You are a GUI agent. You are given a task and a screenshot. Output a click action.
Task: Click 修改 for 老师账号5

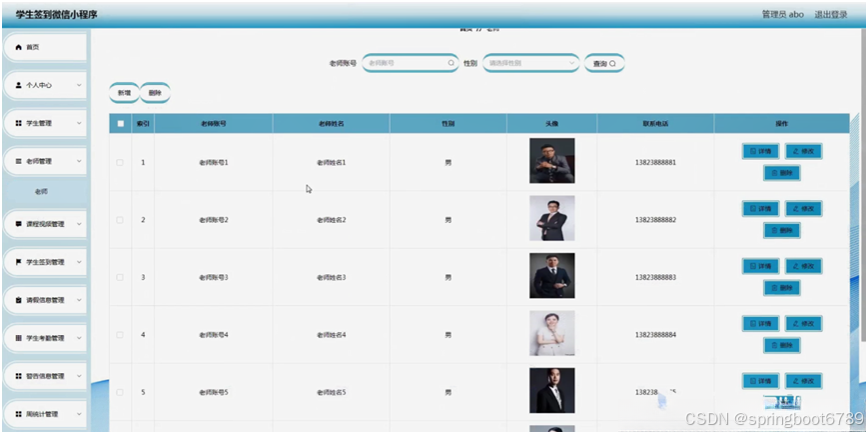[803, 381]
